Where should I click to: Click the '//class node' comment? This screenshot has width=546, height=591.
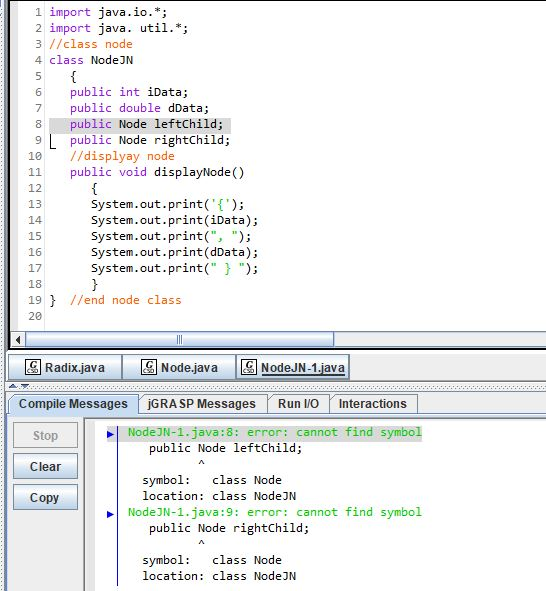(x=91, y=44)
